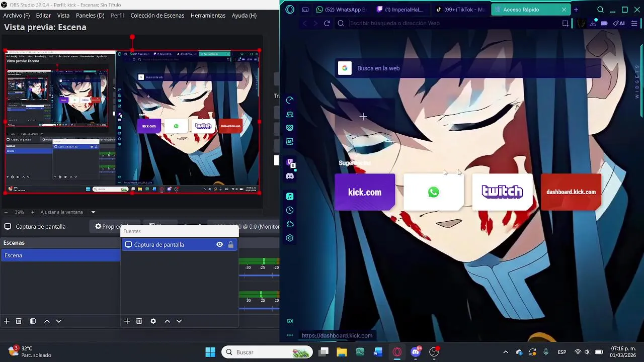Open the music player sidebar icon
This screenshot has width=644, height=362.
click(x=290, y=197)
